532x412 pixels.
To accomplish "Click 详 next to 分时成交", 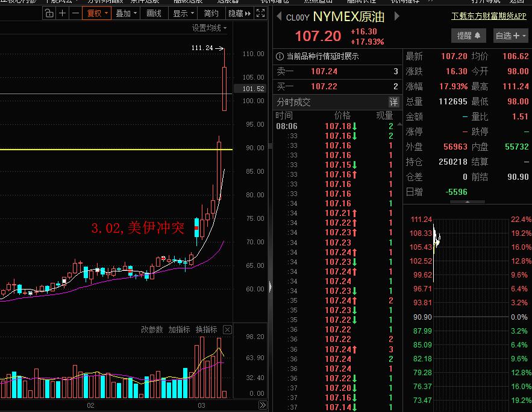I will [394, 102].
